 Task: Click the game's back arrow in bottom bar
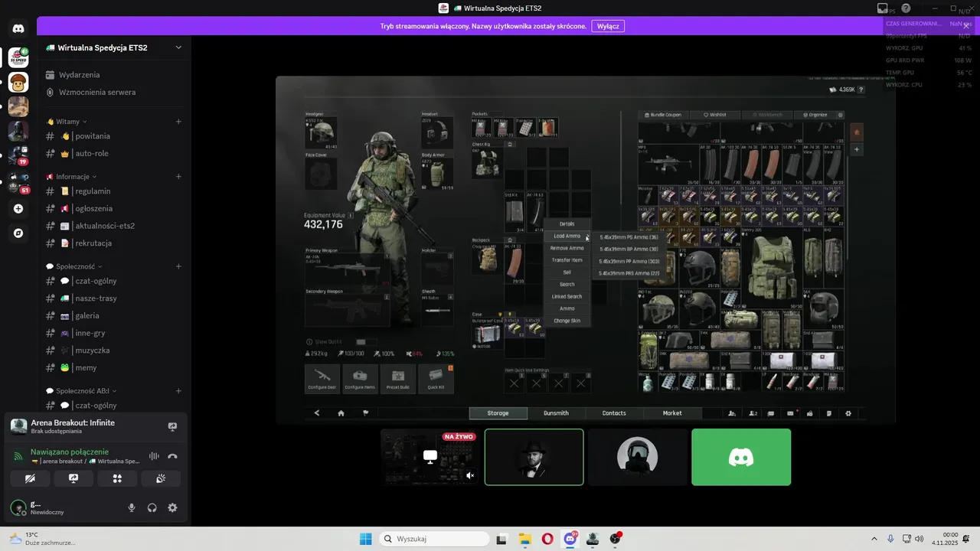(317, 413)
